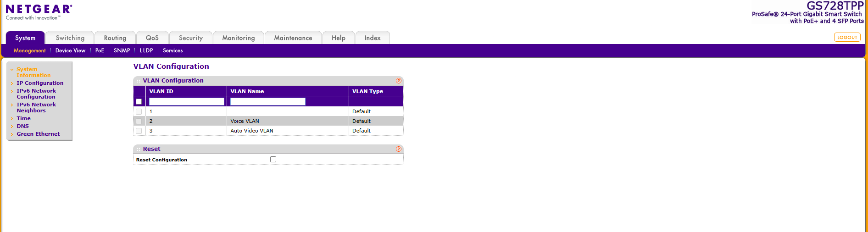This screenshot has width=868, height=232.
Task: Expand IP Configuration in sidebar
Action: click(40, 83)
